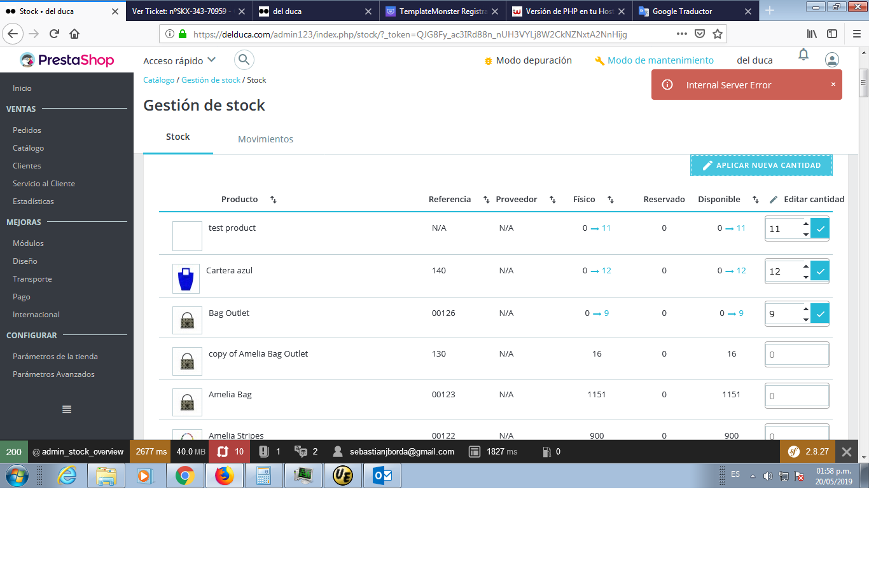Open Internet Explorer from the taskbar
The height and width of the screenshot is (588, 869).
[x=67, y=475]
